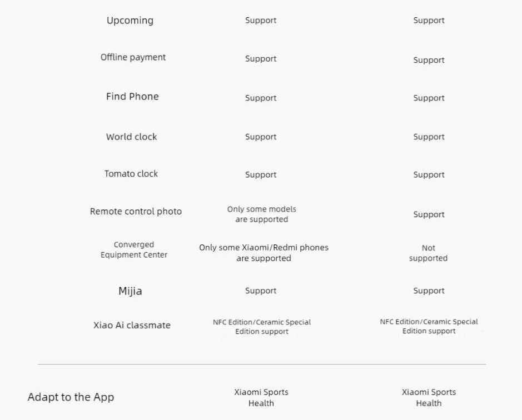This screenshot has width=522, height=420.
Task: Select the World clock label
Action: (132, 137)
